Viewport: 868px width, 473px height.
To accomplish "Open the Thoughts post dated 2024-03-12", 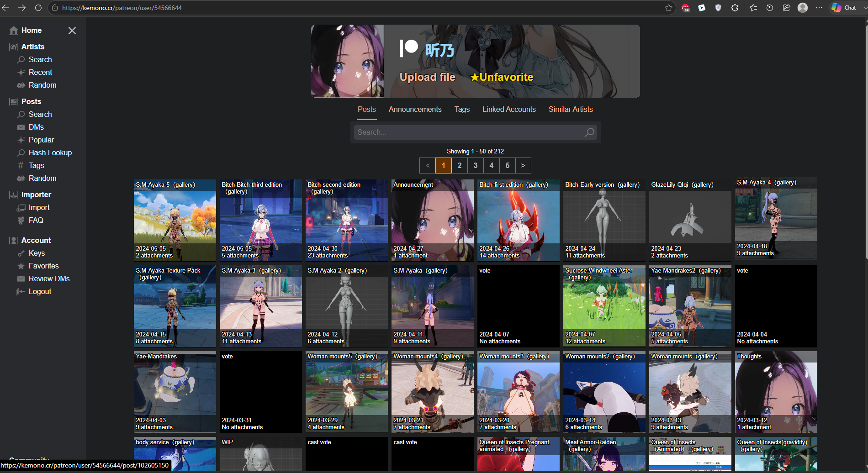I will [776, 392].
